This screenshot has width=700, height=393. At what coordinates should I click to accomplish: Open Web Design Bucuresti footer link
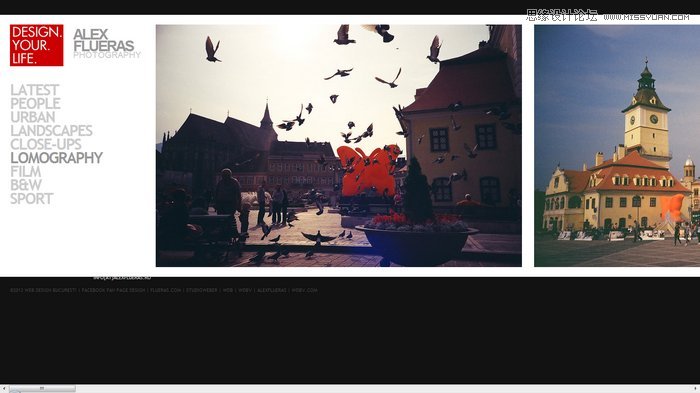[50, 290]
